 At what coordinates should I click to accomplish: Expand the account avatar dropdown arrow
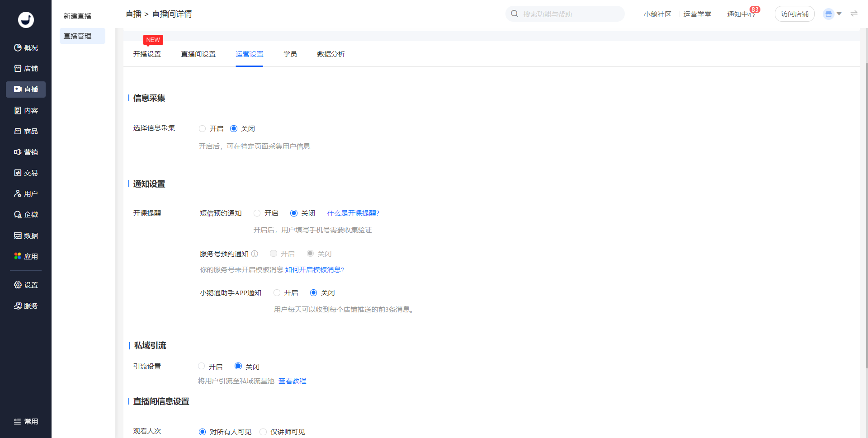(839, 14)
